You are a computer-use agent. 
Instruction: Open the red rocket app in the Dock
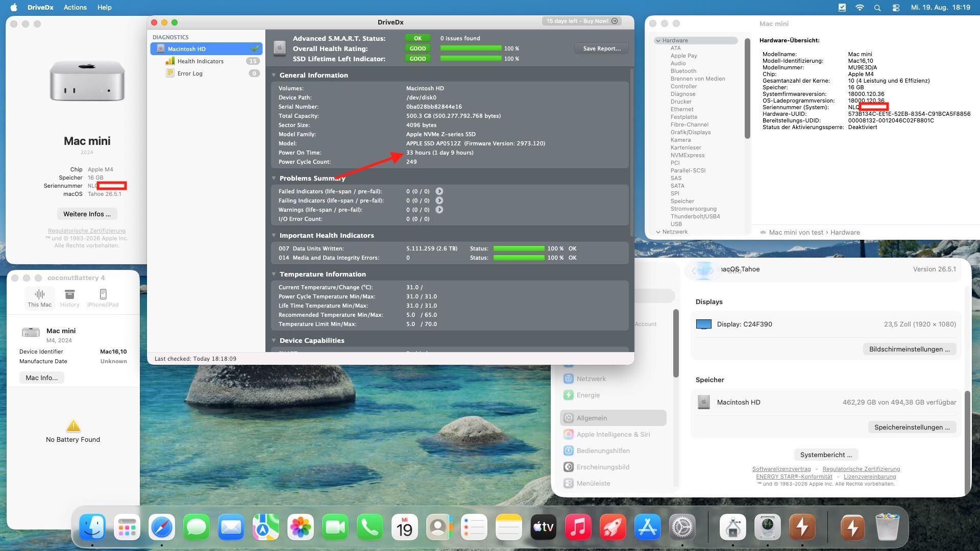point(613,527)
